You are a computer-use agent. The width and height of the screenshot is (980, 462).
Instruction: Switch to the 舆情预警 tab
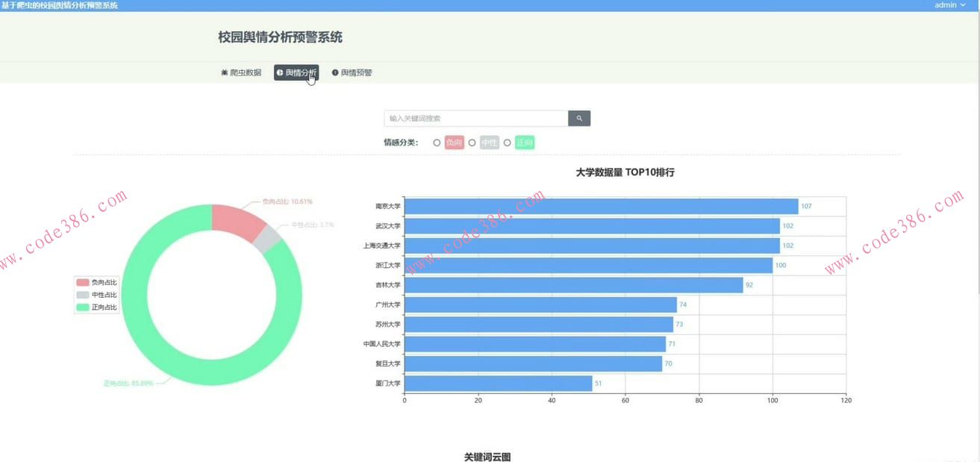352,72
